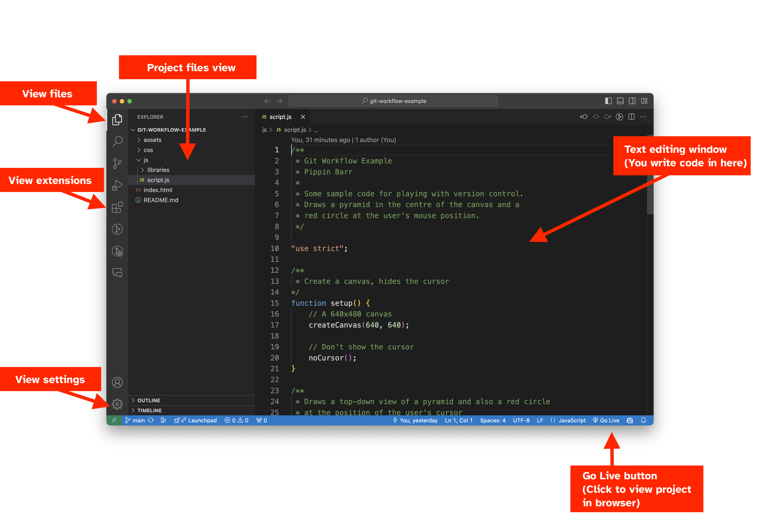Expand the OUTLINE section

(x=149, y=400)
